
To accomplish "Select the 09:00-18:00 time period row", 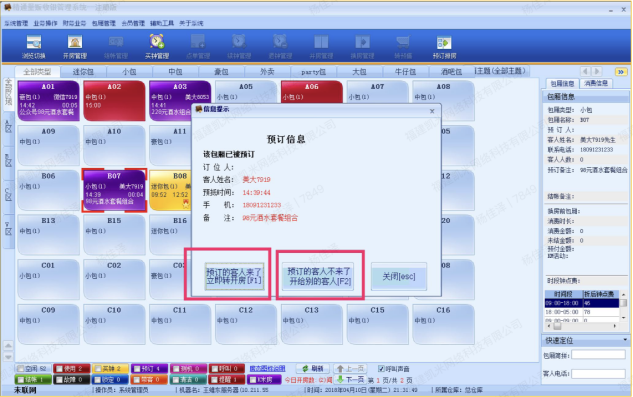I will pos(582,303).
